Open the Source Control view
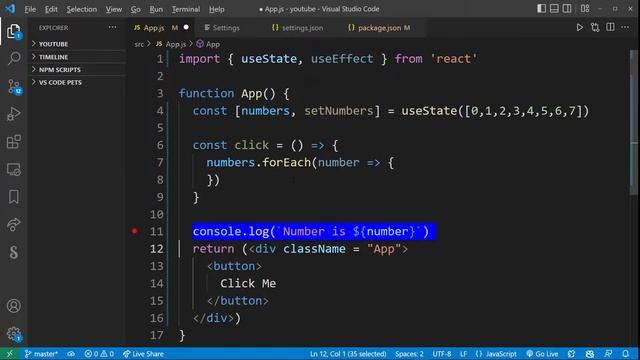 coord(14,87)
